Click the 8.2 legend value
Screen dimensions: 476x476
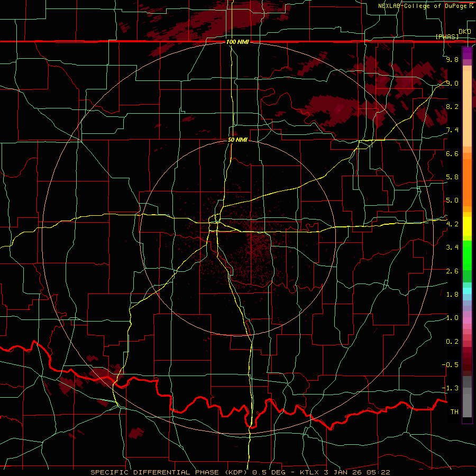(452, 106)
